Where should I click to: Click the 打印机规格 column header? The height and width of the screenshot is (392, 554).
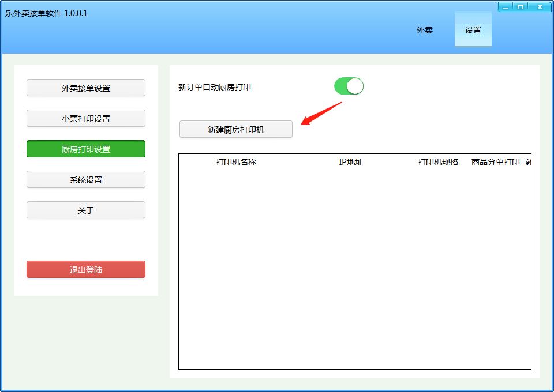click(438, 162)
